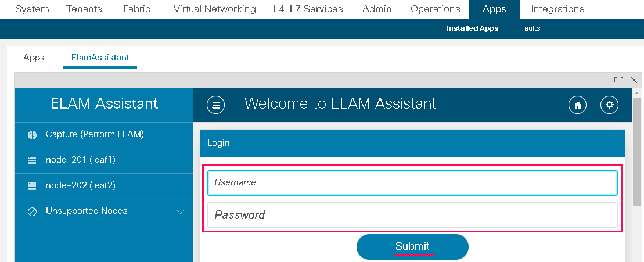Select the Apps tab below header
Screen dimensions: 644x262
(34, 58)
